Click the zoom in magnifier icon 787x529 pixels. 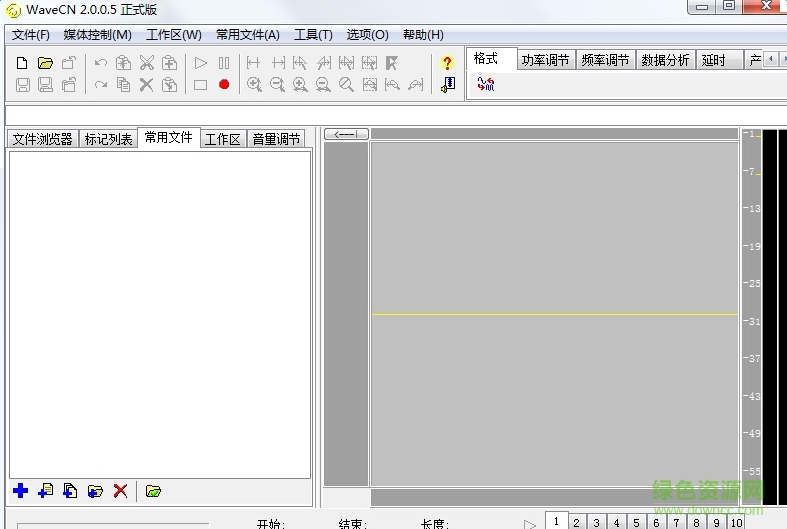[254, 85]
